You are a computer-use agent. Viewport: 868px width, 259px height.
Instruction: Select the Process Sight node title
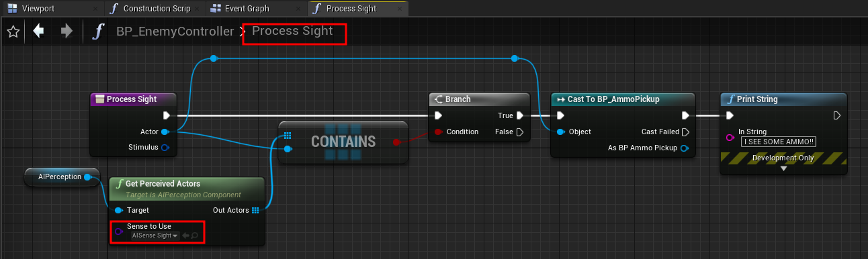pyautogui.click(x=132, y=99)
